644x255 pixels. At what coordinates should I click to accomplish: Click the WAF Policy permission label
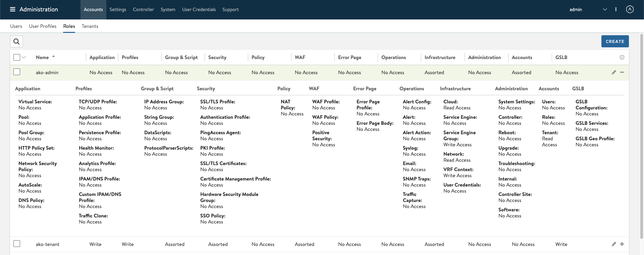click(325, 117)
